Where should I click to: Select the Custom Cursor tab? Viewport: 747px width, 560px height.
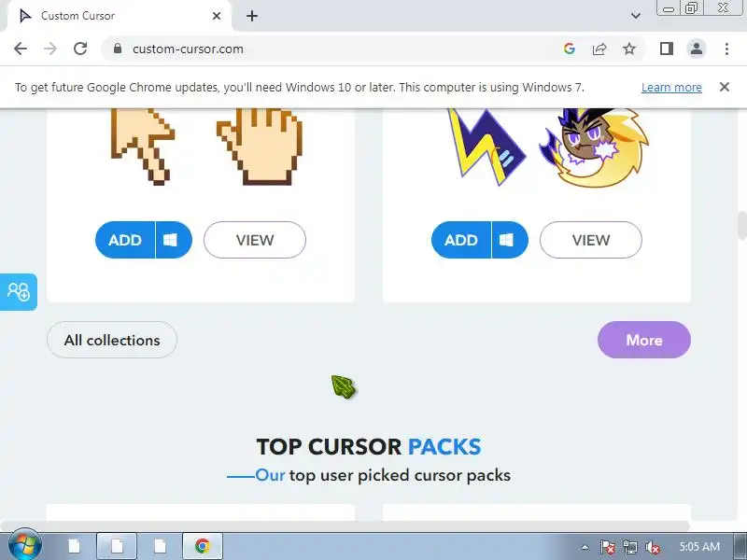point(114,16)
